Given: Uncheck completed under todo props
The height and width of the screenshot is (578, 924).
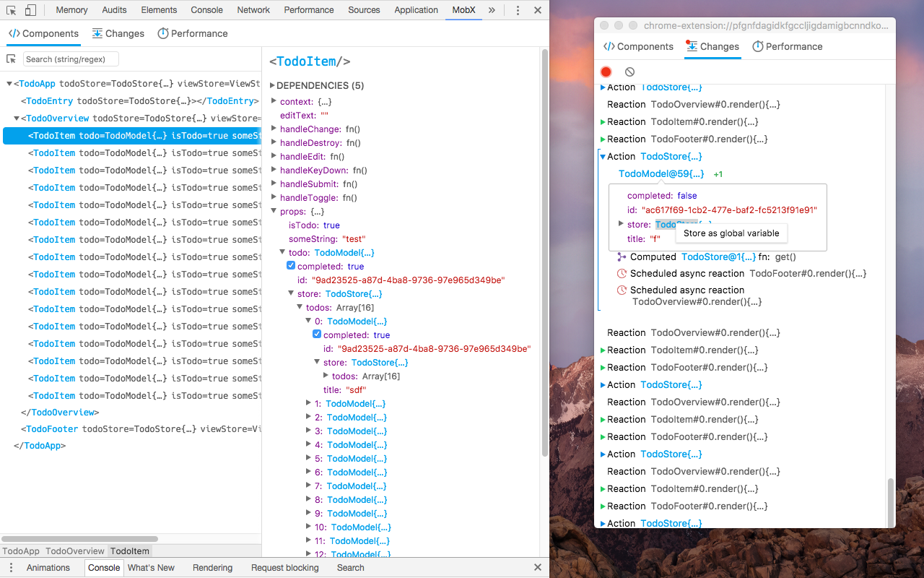Looking at the screenshot, I should click(291, 266).
